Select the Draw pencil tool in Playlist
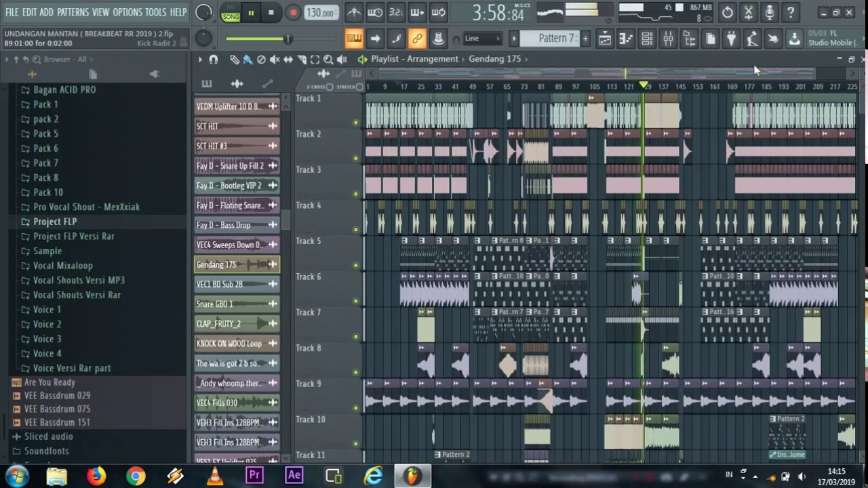868x488 pixels. [x=234, y=60]
